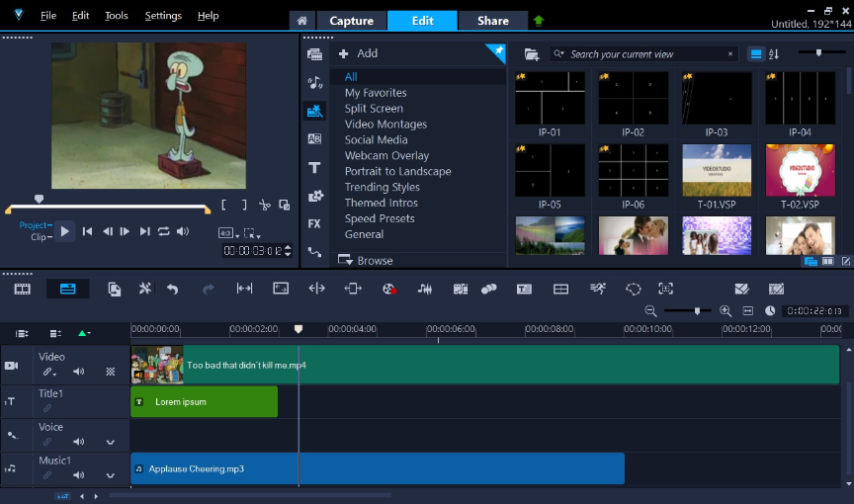This screenshot has width=854, height=504.
Task: Open the Record/Capture option icon
Action: [388, 289]
